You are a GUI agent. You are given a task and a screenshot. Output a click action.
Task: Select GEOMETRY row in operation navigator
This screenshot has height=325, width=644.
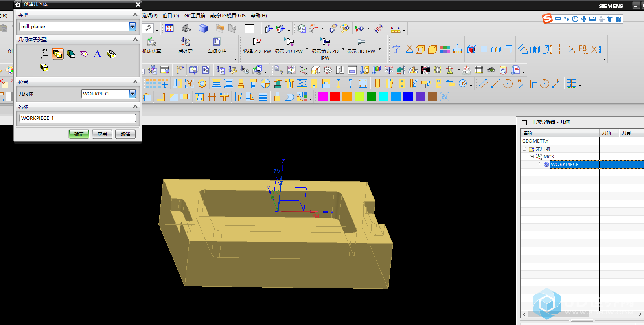(x=582, y=141)
